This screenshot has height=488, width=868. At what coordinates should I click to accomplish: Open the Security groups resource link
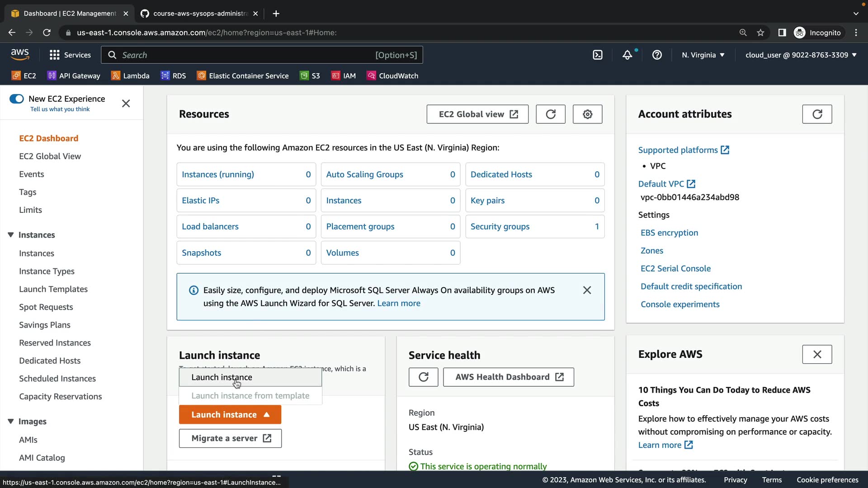tap(500, 227)
